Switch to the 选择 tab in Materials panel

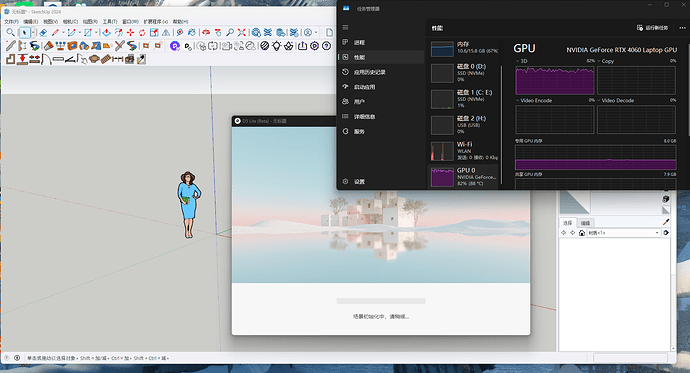(x=568, y=223)
